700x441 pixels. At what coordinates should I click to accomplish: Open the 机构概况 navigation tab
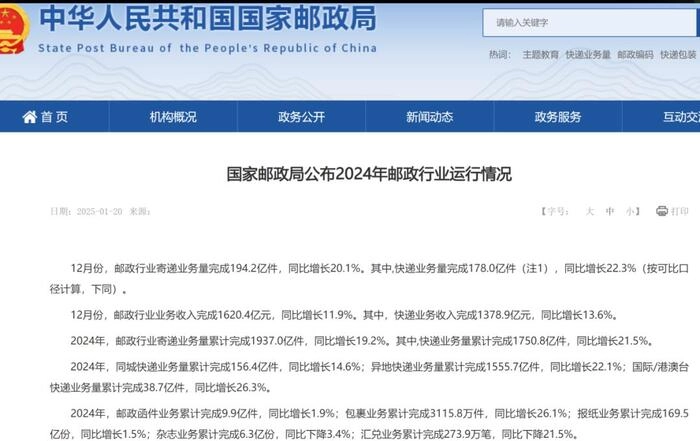(173, 117)
